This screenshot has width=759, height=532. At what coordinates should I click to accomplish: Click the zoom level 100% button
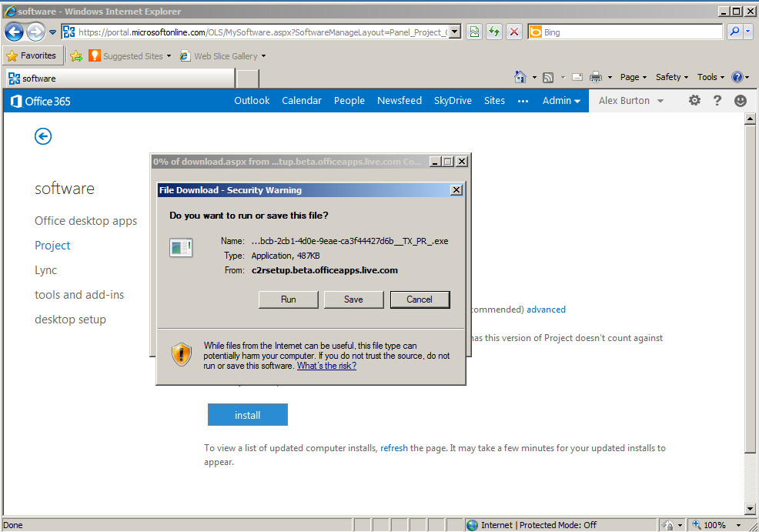(709, 525)
